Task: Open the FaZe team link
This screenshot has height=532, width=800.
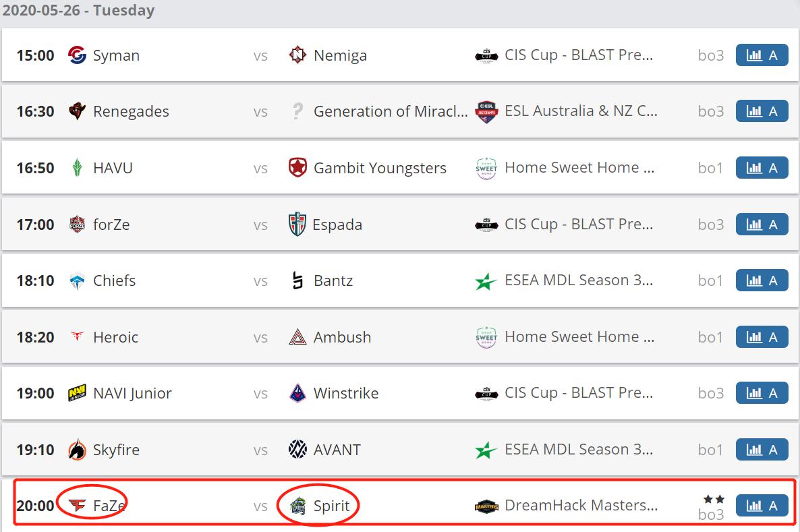Action: [109, 505]
